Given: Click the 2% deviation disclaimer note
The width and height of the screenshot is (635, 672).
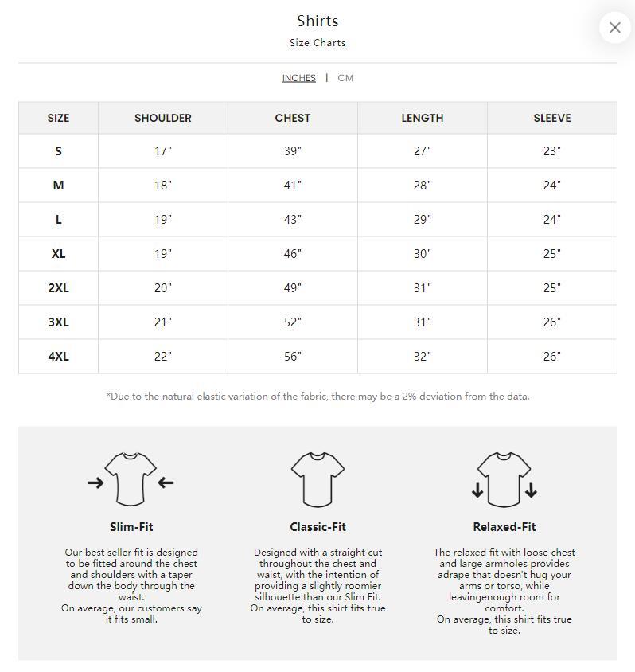Looking at the screenshot, I should [x=317, y=396].
